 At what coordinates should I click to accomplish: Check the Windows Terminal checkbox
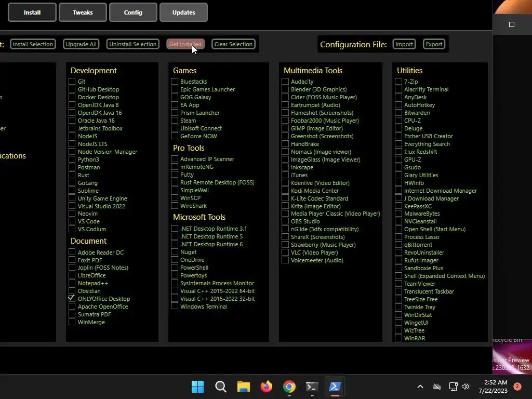tap(175, 306)
